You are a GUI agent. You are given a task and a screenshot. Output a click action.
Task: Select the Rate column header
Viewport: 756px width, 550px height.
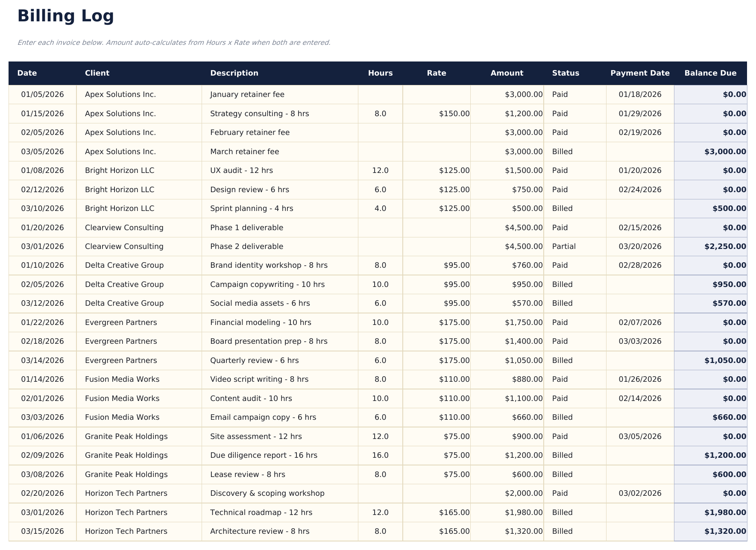437,73
